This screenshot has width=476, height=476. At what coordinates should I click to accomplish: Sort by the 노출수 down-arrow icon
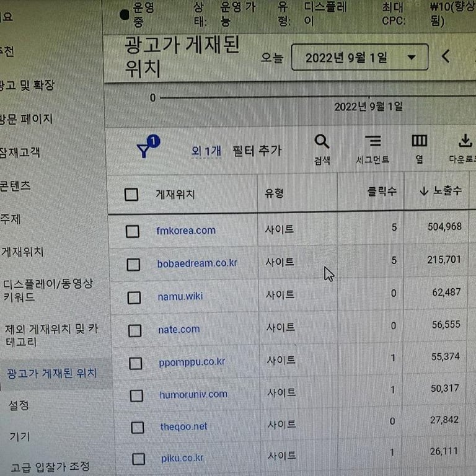424,192
